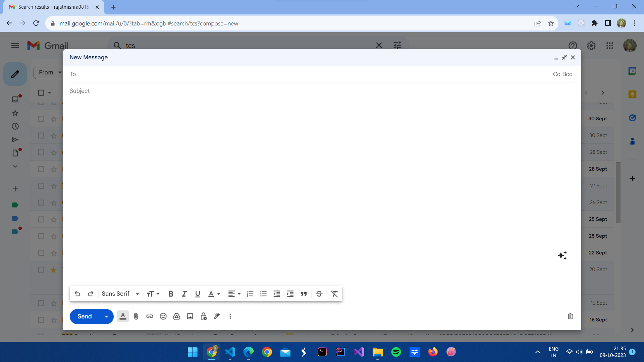Insert files using the Google Drive icon
Image resolution: width=644 pixels, height=362 pixels.
176,316
